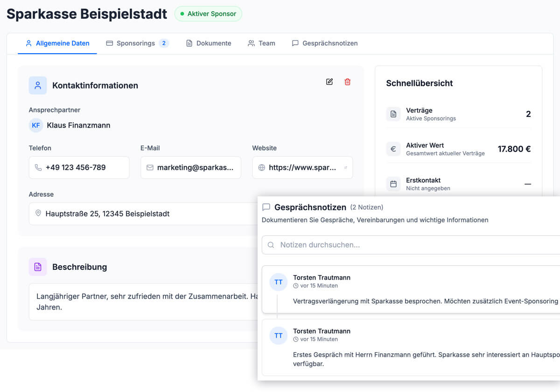
Task: Click the Schnellübersicht heading
Action: click(x=420, y=83)
